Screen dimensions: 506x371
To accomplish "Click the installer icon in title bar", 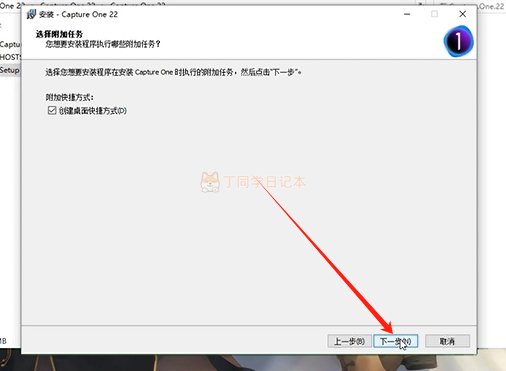I will pyautogui.click(x=32, y=14).
